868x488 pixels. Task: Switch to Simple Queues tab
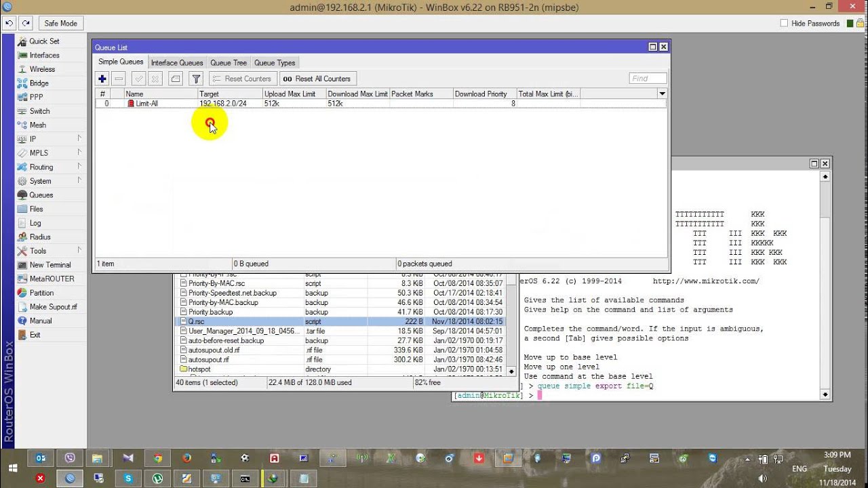pyautogui.click(x=121, y=62)
